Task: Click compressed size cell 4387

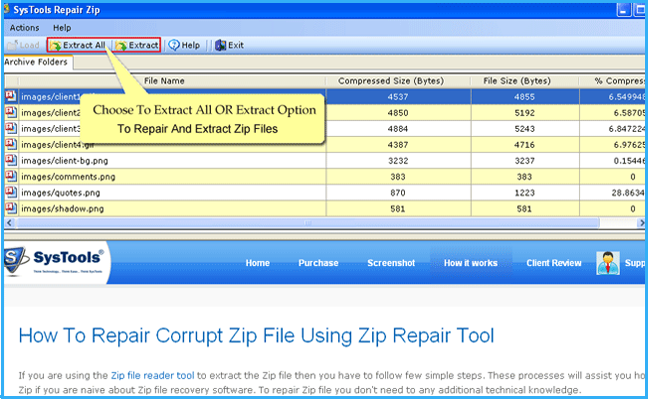Action: click(x=398, y=145)
